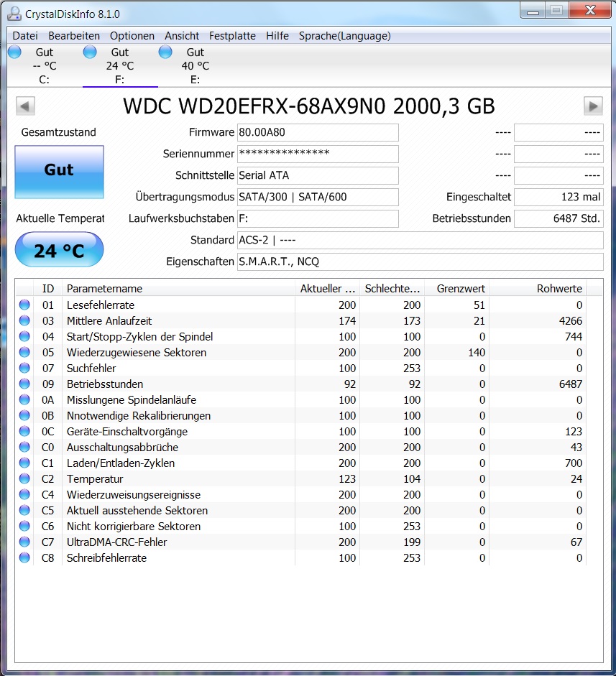The image size is (616, 676).
Task: Click the masked Seriennummer field
Action: tap(318, 154)
